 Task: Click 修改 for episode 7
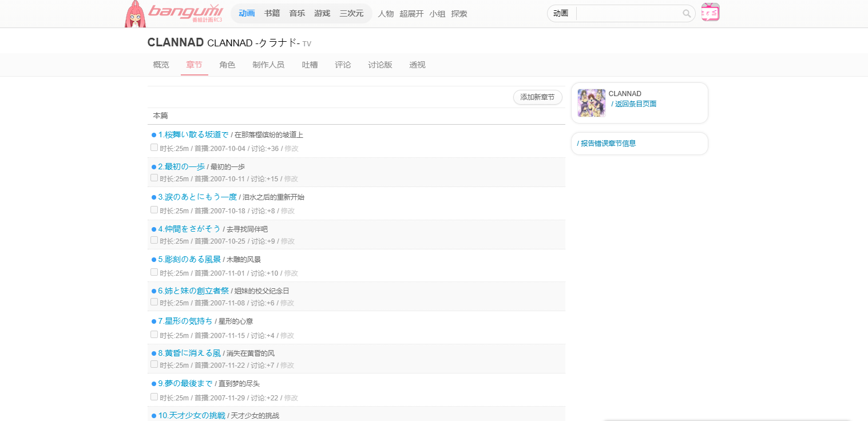tap(287, 336)
